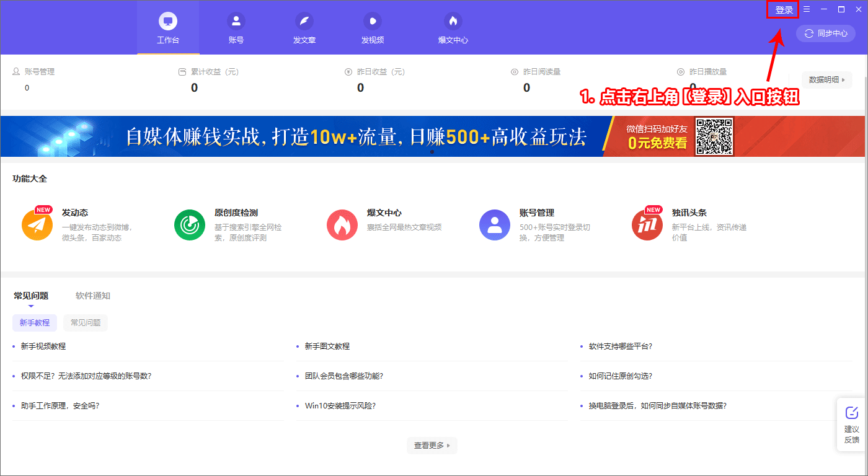Open the hamburger menu near window controls
Screen dimensions: 868x476
point(807,9)
